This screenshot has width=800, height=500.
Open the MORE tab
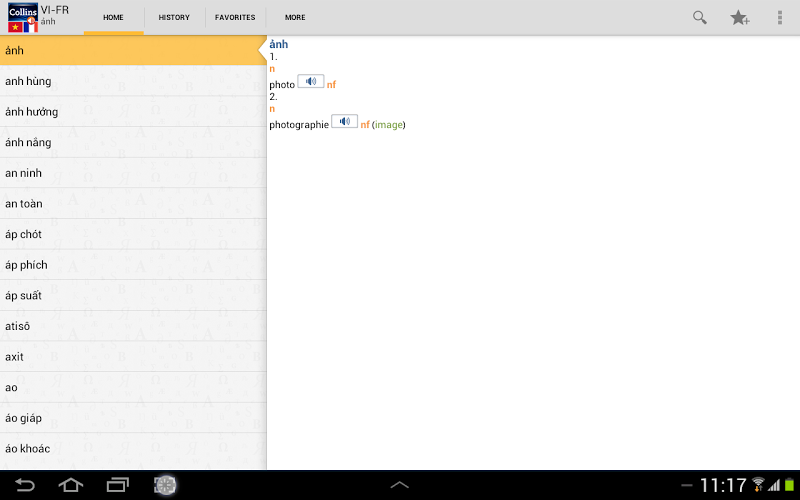pos(295,17)
